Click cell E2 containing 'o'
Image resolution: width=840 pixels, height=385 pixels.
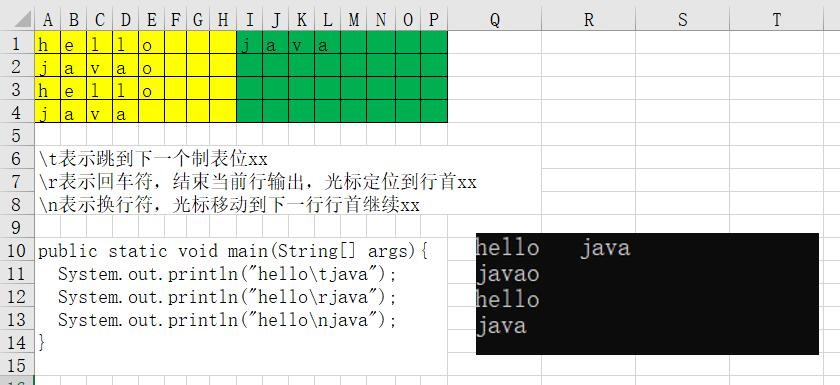click(152, 65)
